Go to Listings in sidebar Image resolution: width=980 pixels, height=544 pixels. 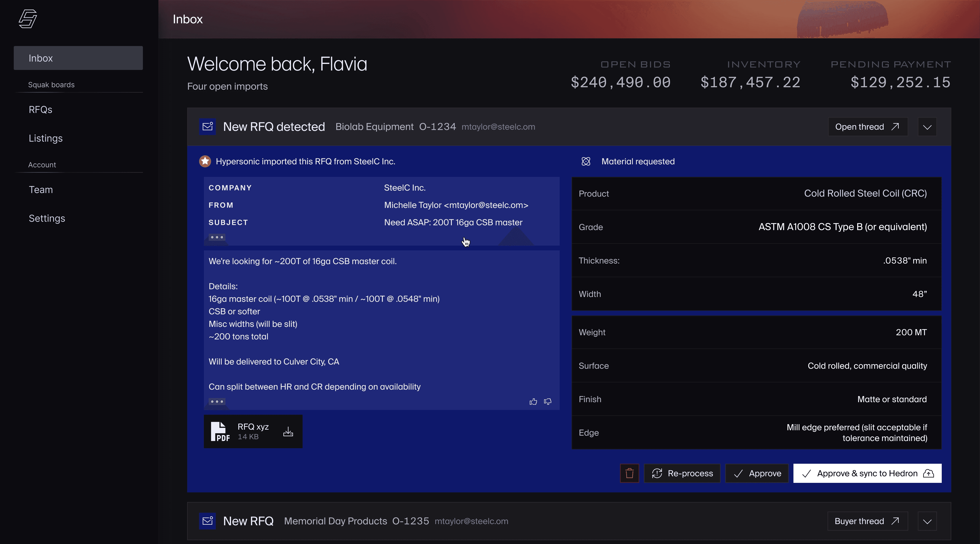coord(46,138)
